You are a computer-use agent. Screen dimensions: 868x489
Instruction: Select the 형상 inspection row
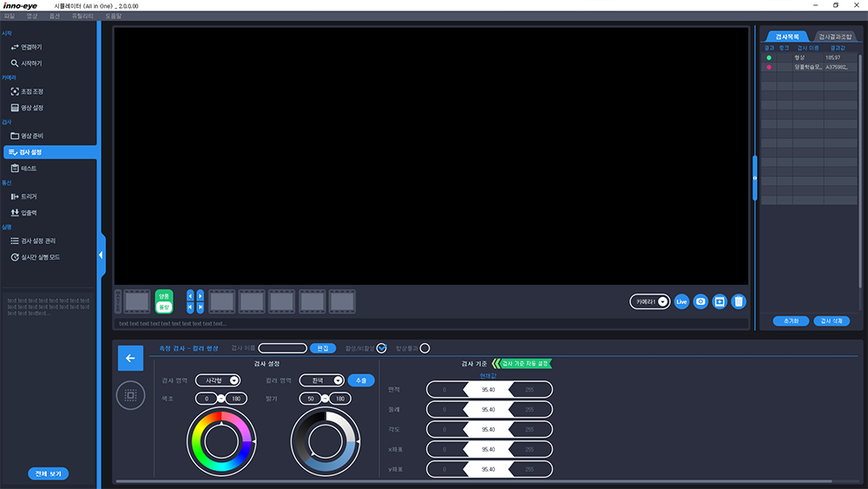click(809, 57)
